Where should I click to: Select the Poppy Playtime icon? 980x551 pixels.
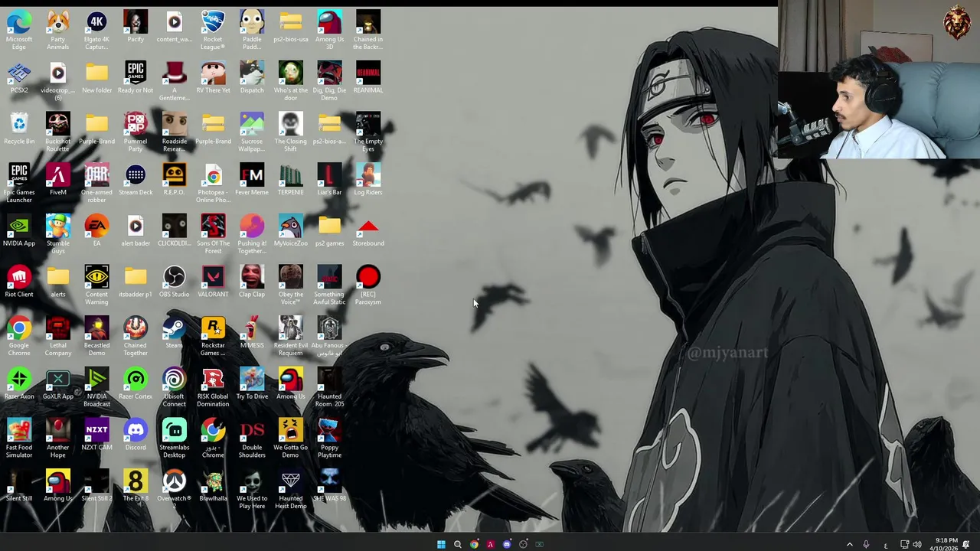click(329, 439)
